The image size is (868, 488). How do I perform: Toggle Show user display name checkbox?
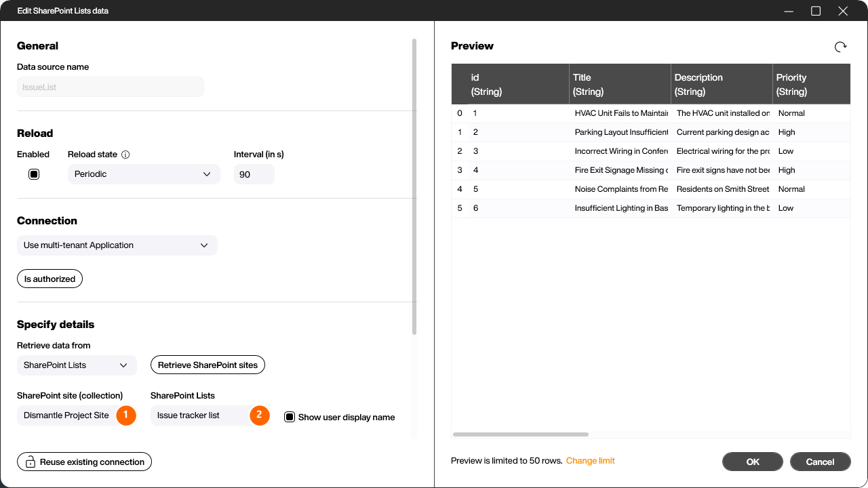tap(290, 417)
